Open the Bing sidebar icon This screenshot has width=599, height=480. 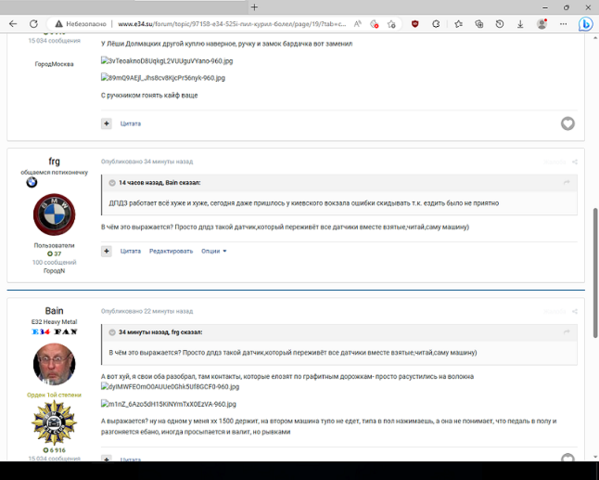(585, 24)
